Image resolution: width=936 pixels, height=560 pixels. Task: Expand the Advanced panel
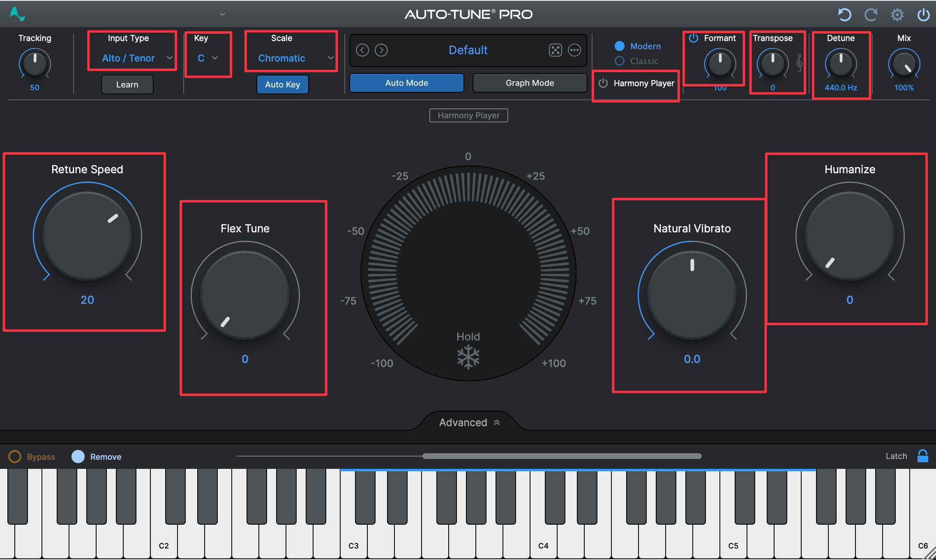pos(469,422)
